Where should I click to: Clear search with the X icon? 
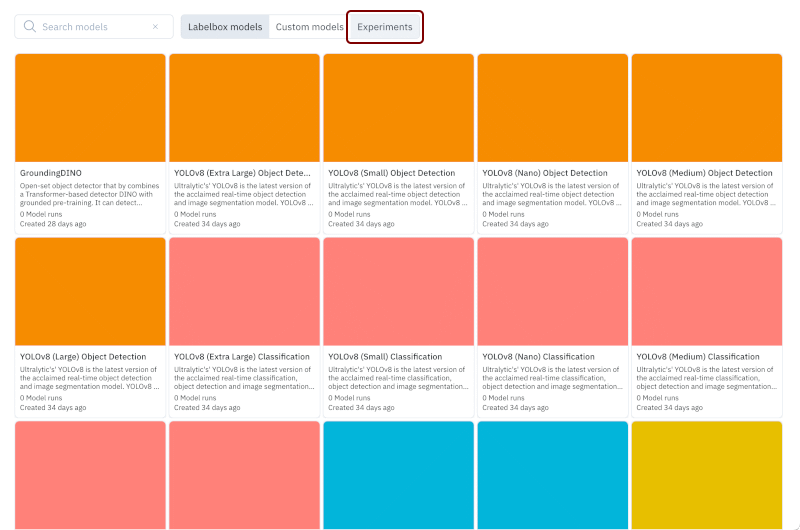(x=156, y=27)
